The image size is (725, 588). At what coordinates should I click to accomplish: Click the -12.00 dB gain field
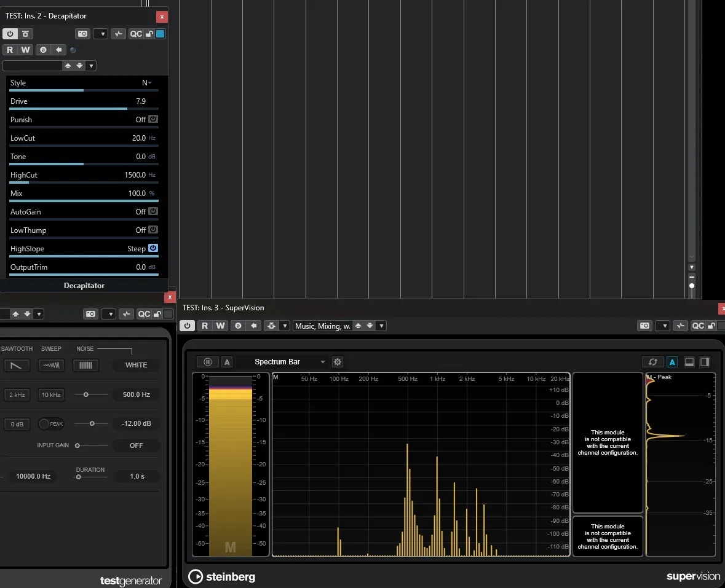point(137,423)
